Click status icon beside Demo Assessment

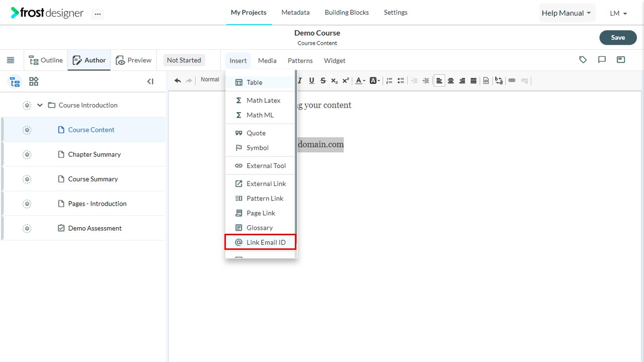[27, 228]
